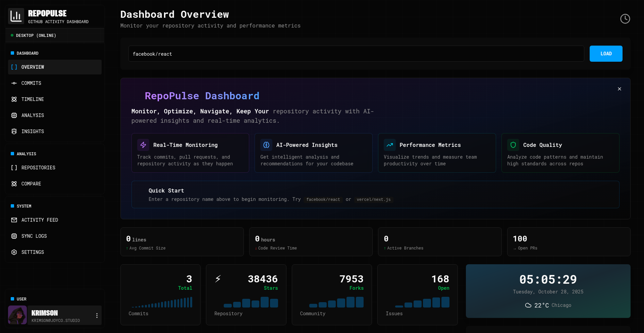Click the clock icon in top-right corner

[625, 19]
